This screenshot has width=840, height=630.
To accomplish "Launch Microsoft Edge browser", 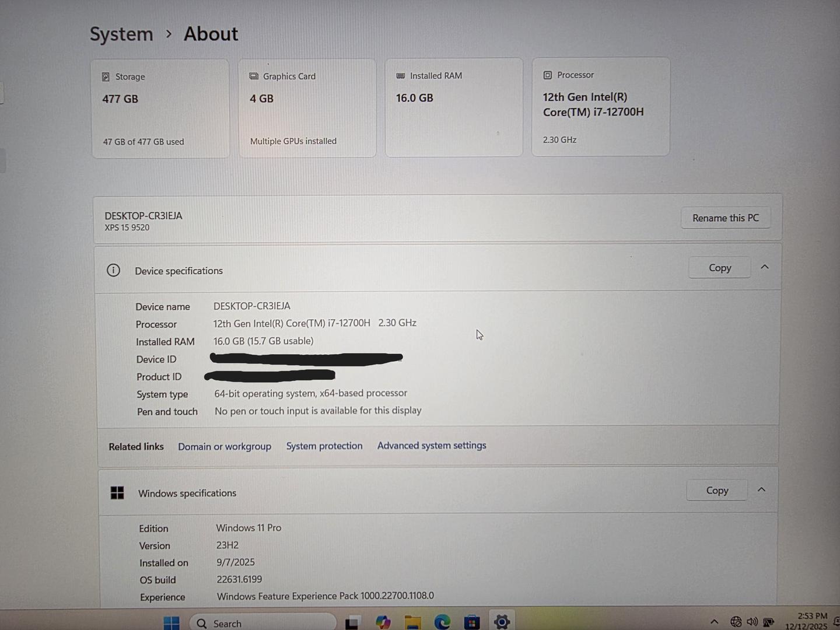I will pyautogui.click(x=442, y=622).
